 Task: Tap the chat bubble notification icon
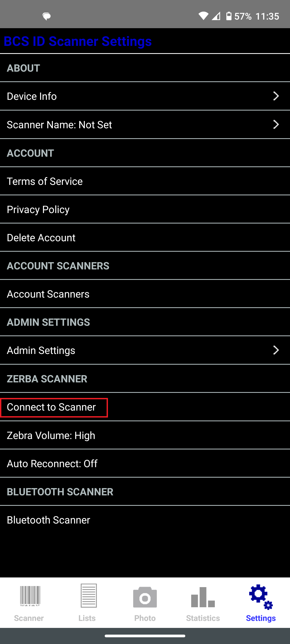click(47, 16)
